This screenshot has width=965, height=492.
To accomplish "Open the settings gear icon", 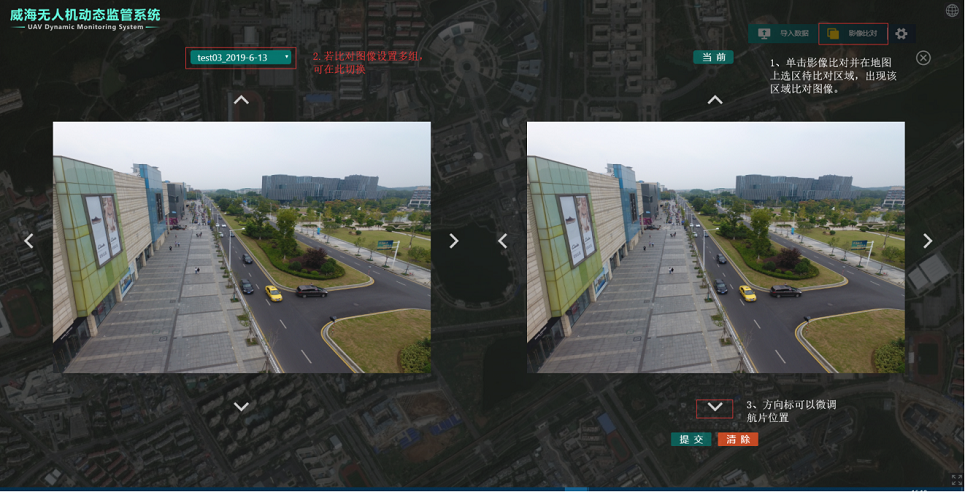I will [901, 34].
